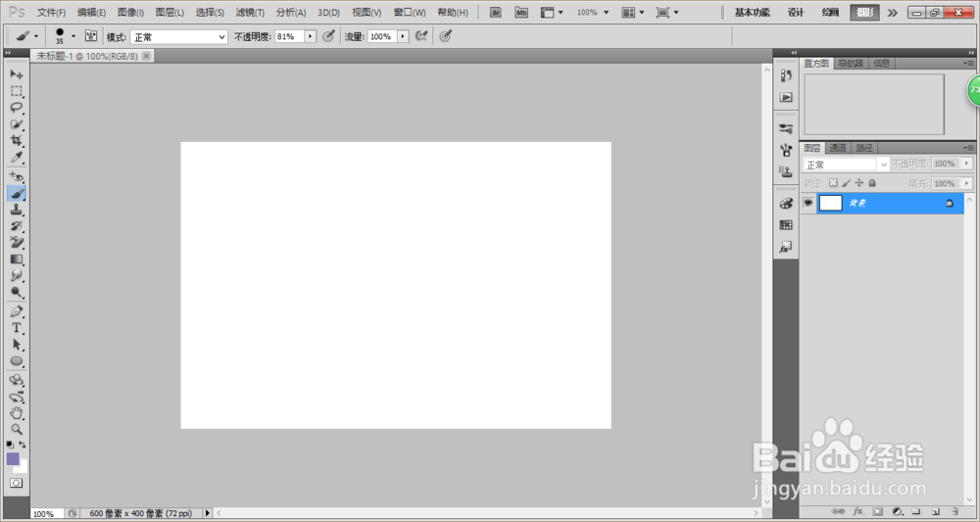Screen dimensions: 980x522
Task: Select the Zoom tool
Action: tap(17, 430)
